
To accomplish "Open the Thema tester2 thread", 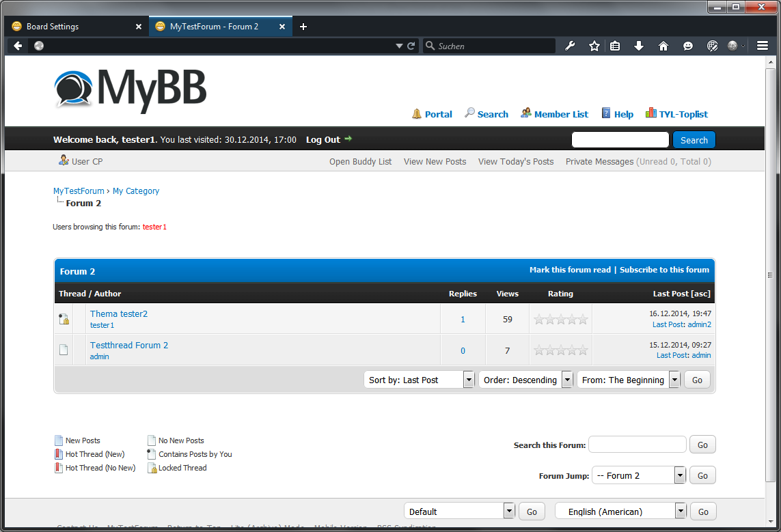I will coord(119,313).
